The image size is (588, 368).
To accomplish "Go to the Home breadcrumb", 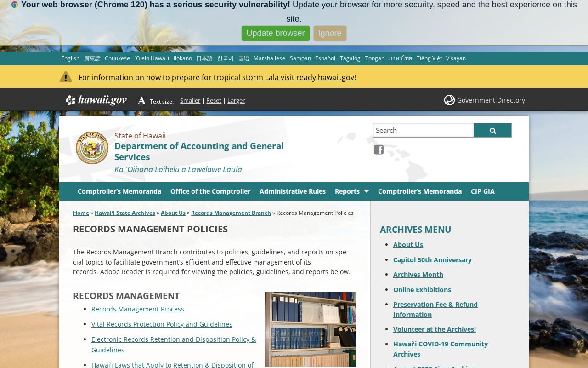I will click(81, 213).
